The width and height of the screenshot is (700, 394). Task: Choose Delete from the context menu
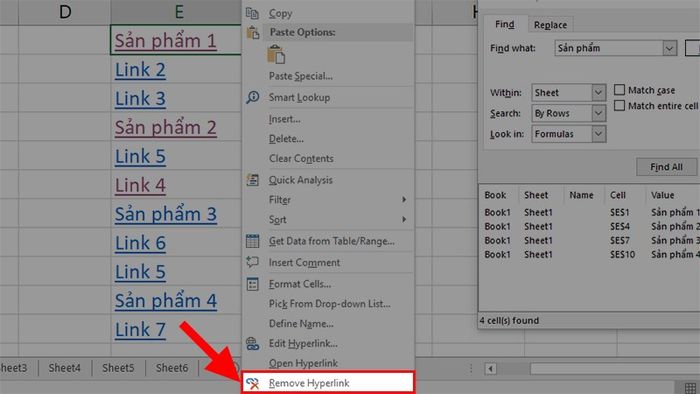[x=328, y=139]
